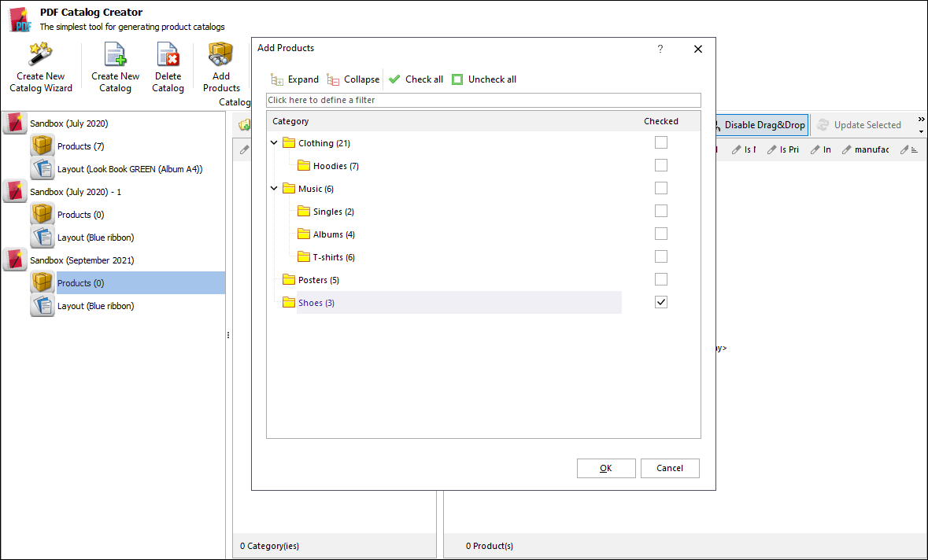Open the toolbar overflow chevron

(921, 125)
